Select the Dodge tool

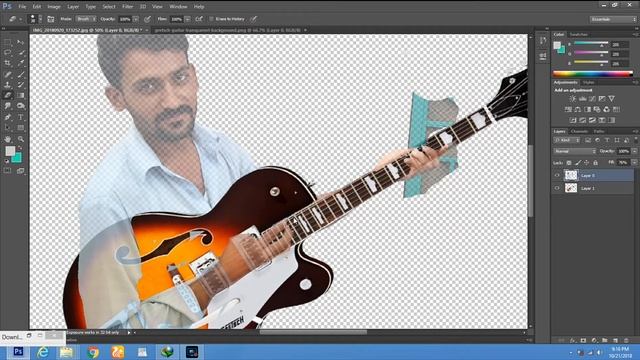[x=21, y=106]
